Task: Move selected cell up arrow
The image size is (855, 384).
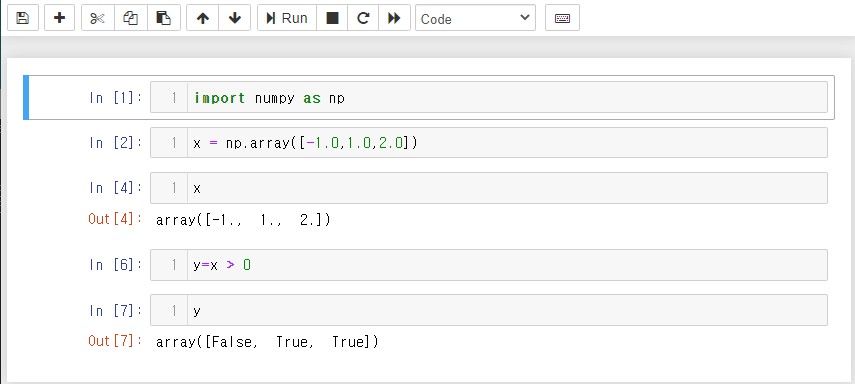Action: coord(203,18)
